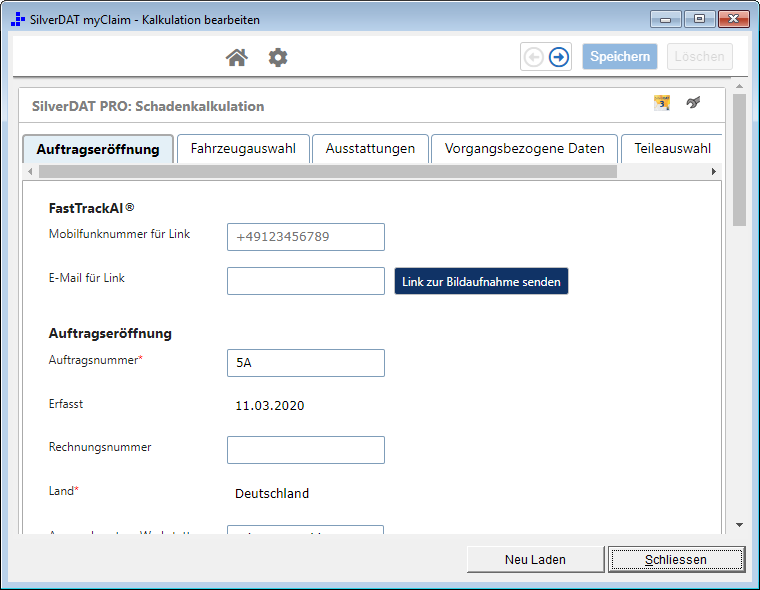Viewport: 760px width, 590px height.
Task: Open the Ausstattungen tab
Action: 370,148
